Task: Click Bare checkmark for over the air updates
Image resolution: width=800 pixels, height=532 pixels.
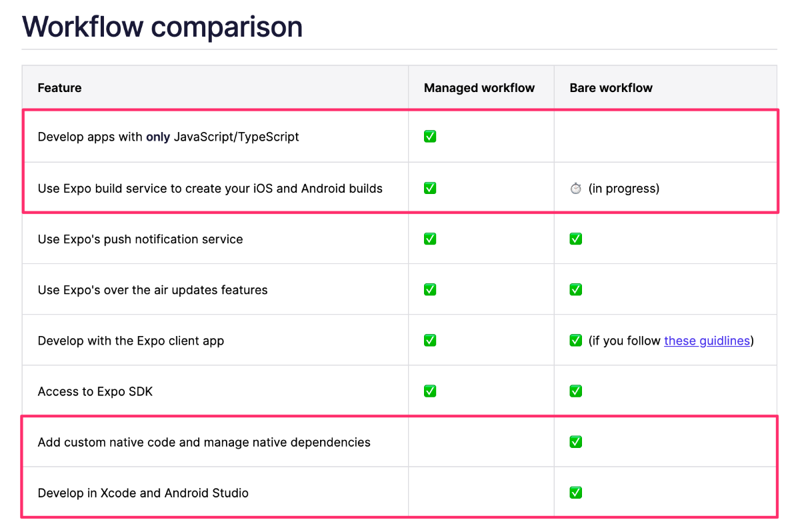Action: tap(576, 289)
